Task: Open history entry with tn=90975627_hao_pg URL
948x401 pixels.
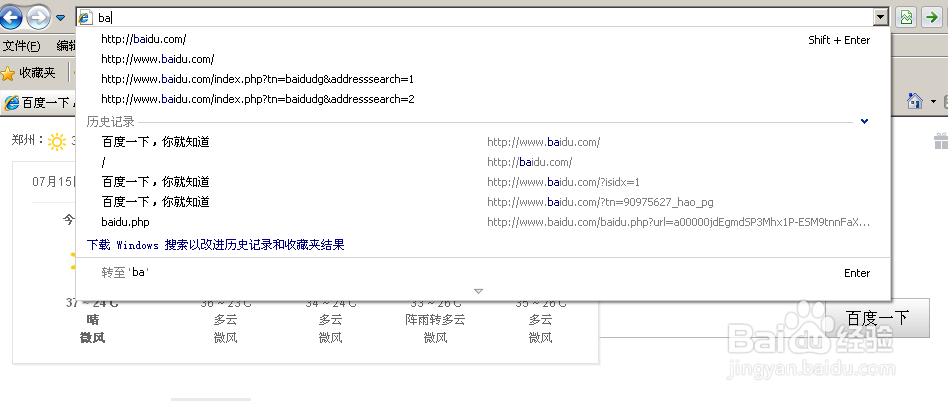Action: point(482,202)
